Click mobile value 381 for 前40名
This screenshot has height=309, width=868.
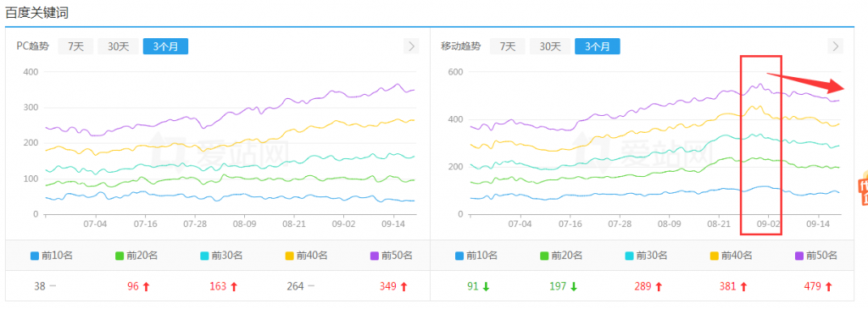point(728,286)
